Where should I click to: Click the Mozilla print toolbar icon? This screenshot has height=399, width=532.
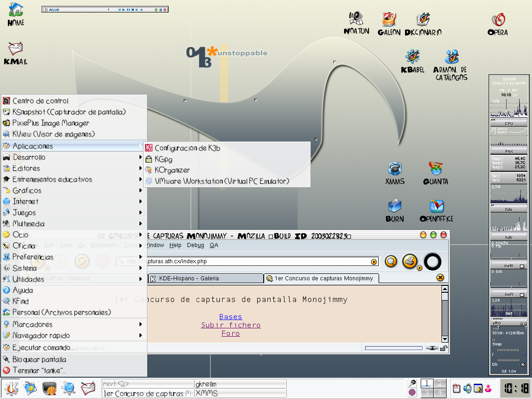tap(410, 261)
